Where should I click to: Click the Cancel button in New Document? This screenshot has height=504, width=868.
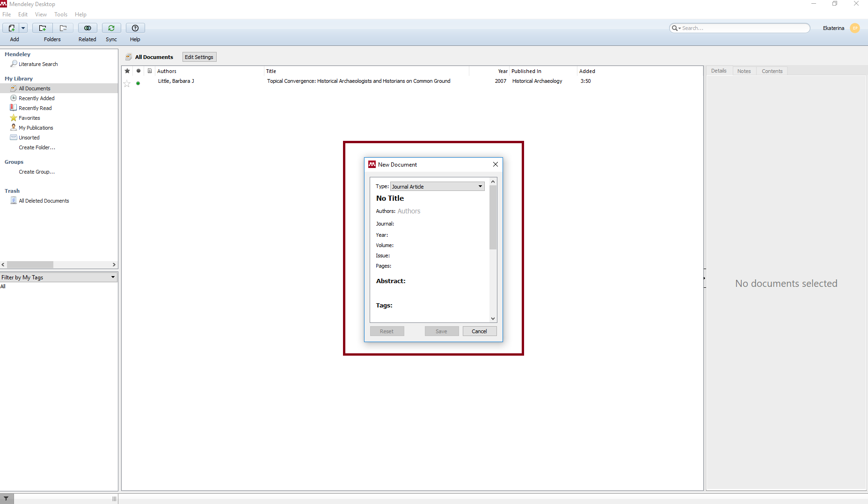pyautogui.click(x=480, y=331)
